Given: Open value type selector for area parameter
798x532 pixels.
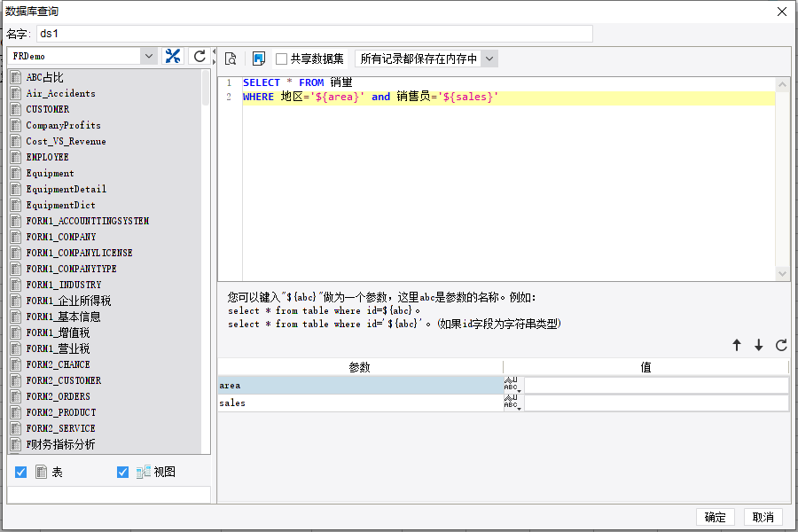Looking at the screenshot, I should click(512, 386).
